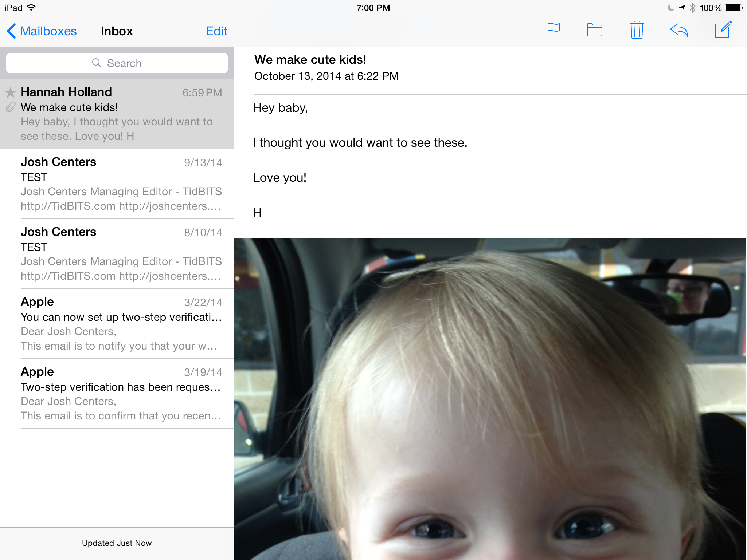The image size is (747, 560).
Task: Toggle star on Hannah Holland email
Action: point(11,92)
